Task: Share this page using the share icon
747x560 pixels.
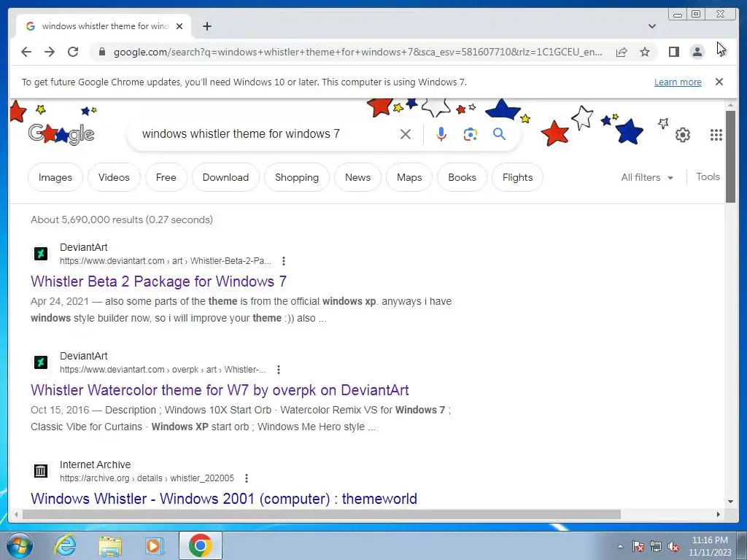Action: click(x=622, y=52)
